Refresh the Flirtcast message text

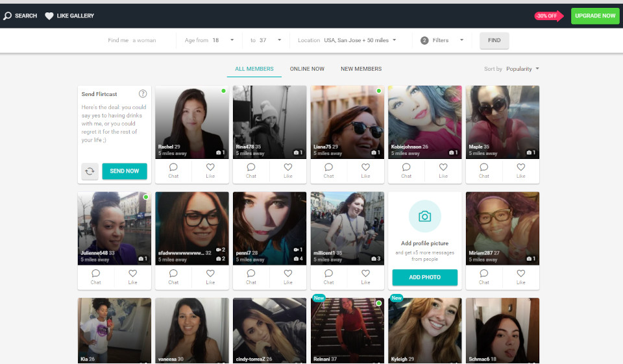[90, 171]
